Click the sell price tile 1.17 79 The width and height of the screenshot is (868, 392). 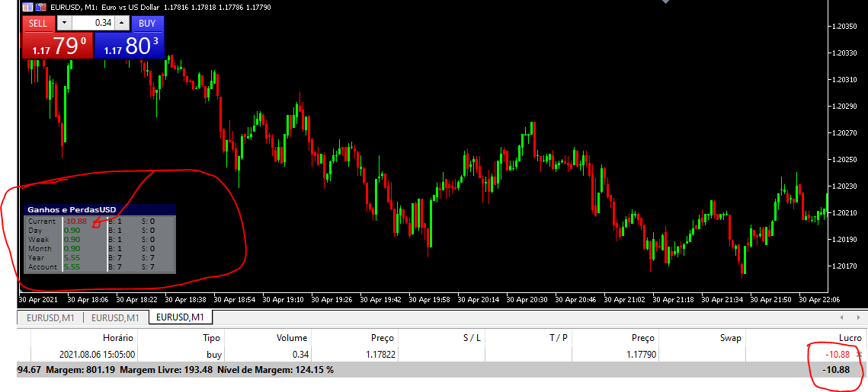(58, 46)
